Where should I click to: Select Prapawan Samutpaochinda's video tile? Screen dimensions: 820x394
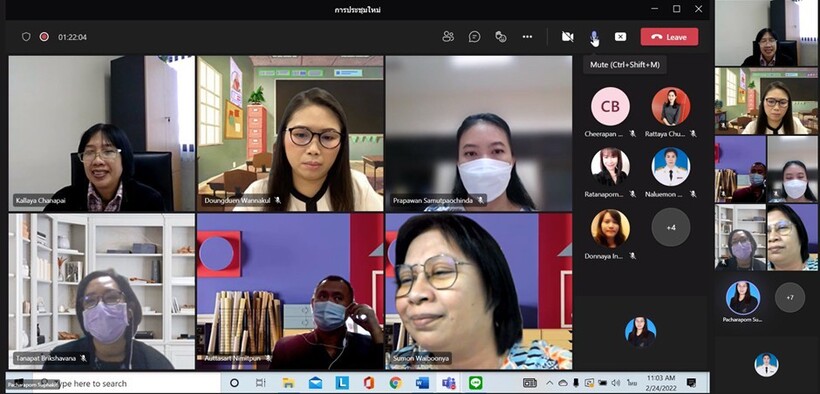pyautogui.click(x=479, y=133)
